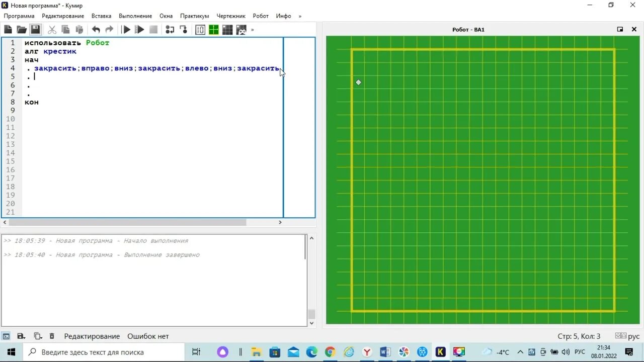644x362 pixels.
Task: Open the Редактирование menu
Action: coord(63,16)
